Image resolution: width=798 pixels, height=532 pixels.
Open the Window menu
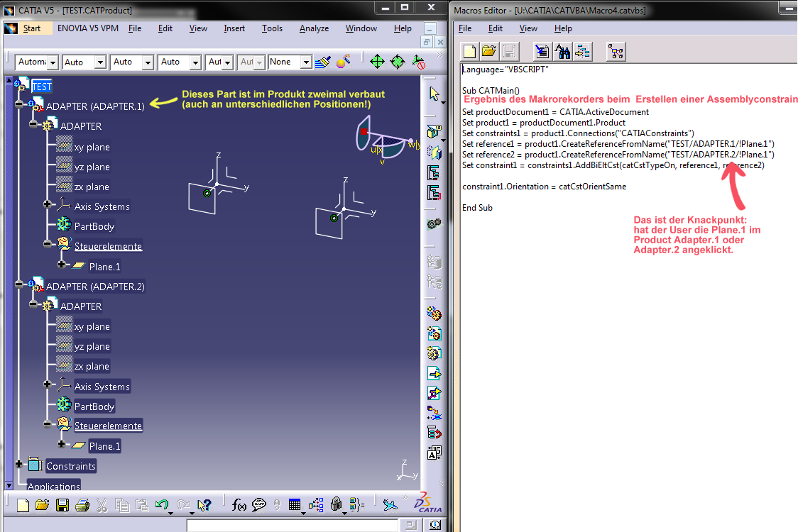[x=361, y=28]
